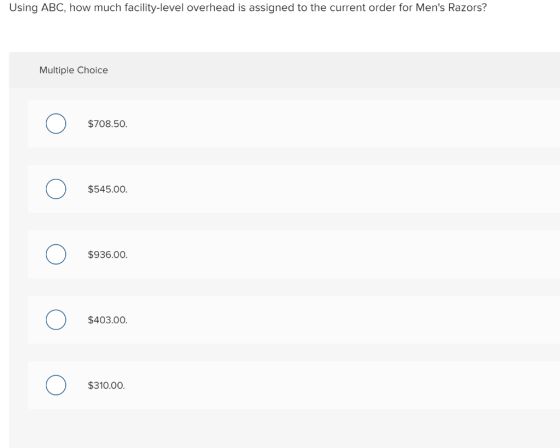Viewport: 560px width, 448px height.
Task: Select the $708.50 radio button
Action: (56, 124)
